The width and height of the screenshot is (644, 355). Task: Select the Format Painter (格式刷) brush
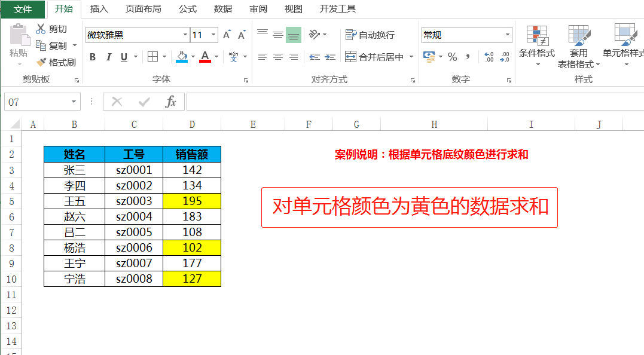click(x=41, y=62)
